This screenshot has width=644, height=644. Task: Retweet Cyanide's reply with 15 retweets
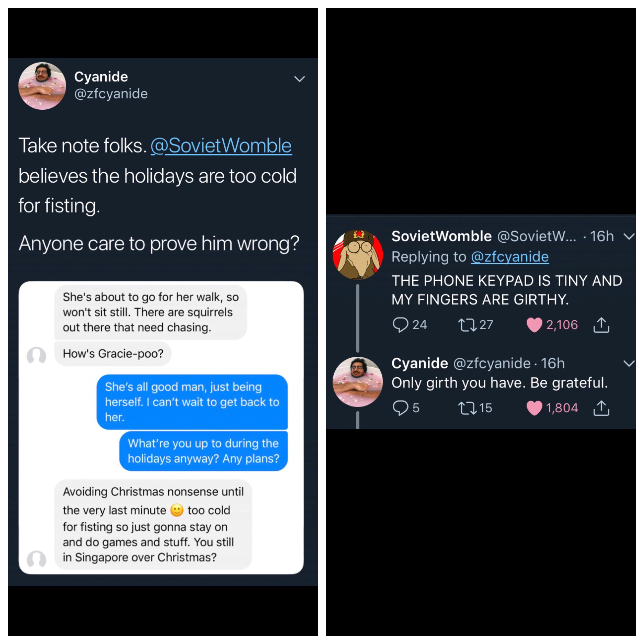point(467,408)
